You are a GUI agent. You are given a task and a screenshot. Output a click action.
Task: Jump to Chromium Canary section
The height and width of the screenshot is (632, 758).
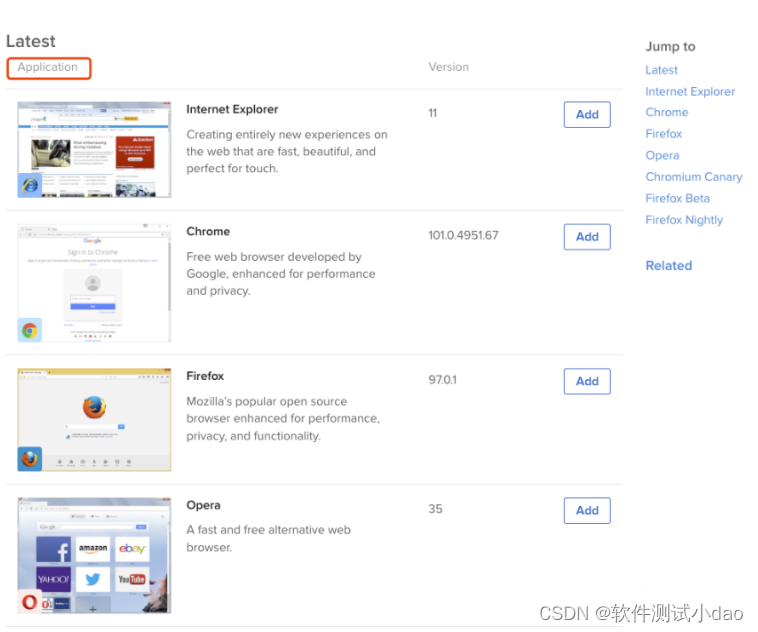694,177
